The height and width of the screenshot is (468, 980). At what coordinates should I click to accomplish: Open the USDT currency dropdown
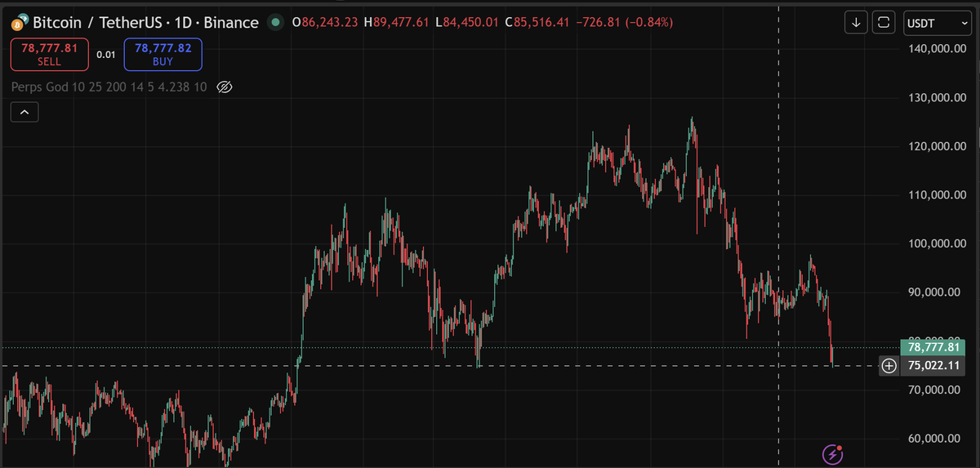937,23
